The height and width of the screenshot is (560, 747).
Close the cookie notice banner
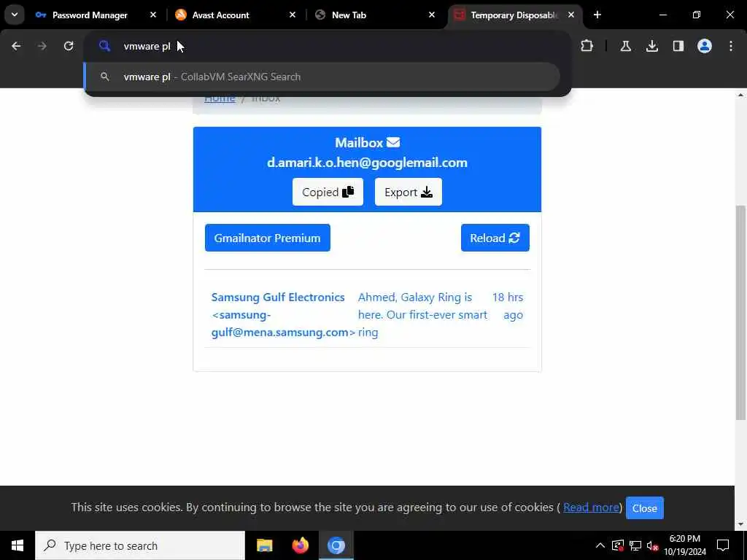(x=645, y=508)
